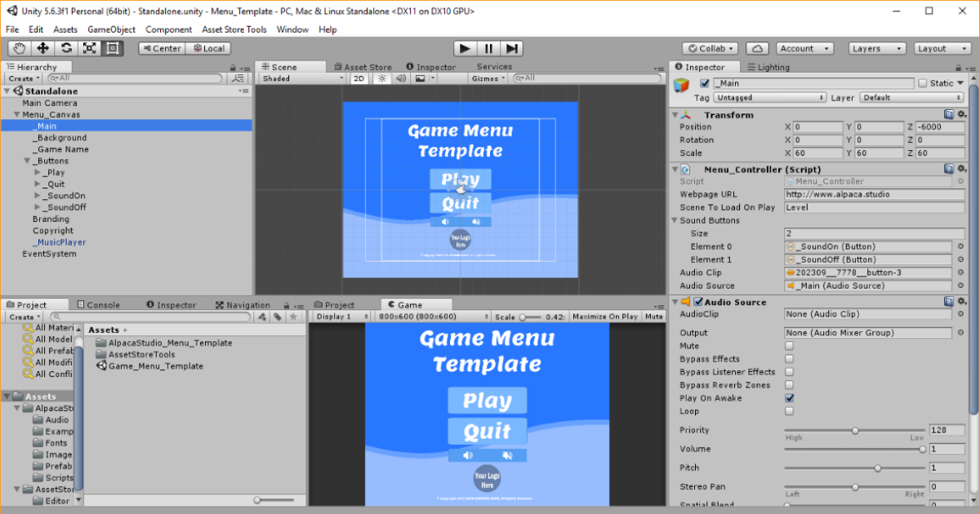This screenshot has width=980, height=514.
Task: Select the Scale tool
Action: [88, 48]
